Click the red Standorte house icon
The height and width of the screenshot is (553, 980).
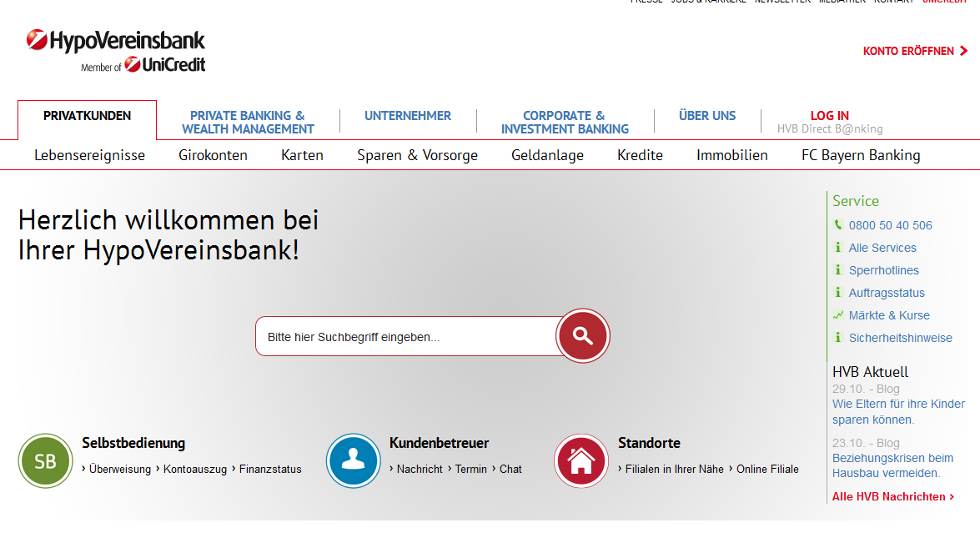tap(581, 461)
